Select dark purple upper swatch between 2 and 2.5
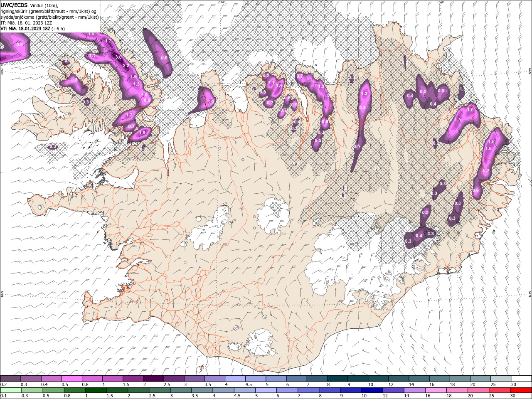Screen dimensions: 532x399 [x=153, y=379]
